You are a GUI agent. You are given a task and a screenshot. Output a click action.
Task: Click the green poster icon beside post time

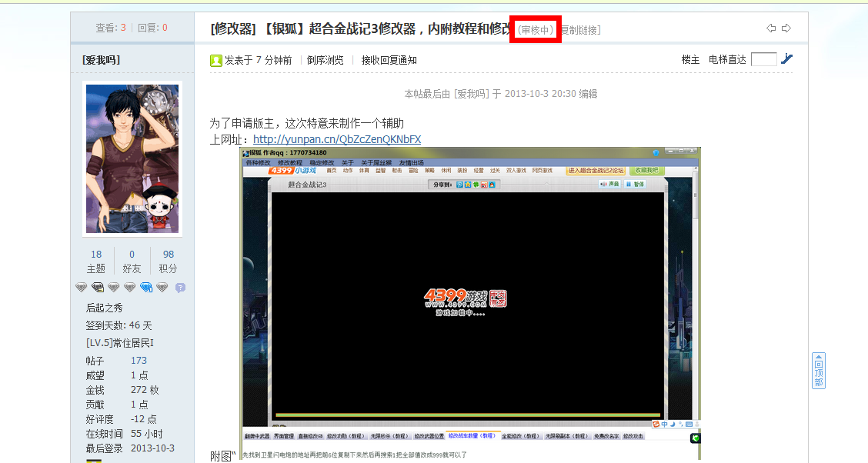(x=216, y=60)
